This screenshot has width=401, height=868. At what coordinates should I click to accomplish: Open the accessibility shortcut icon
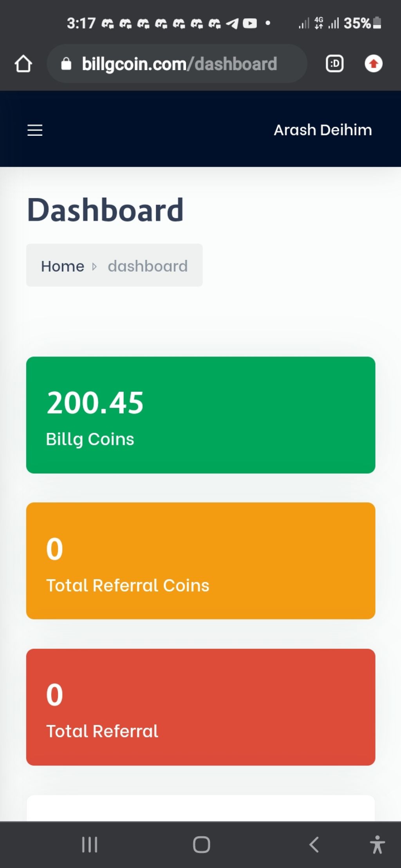coord(377,845)
